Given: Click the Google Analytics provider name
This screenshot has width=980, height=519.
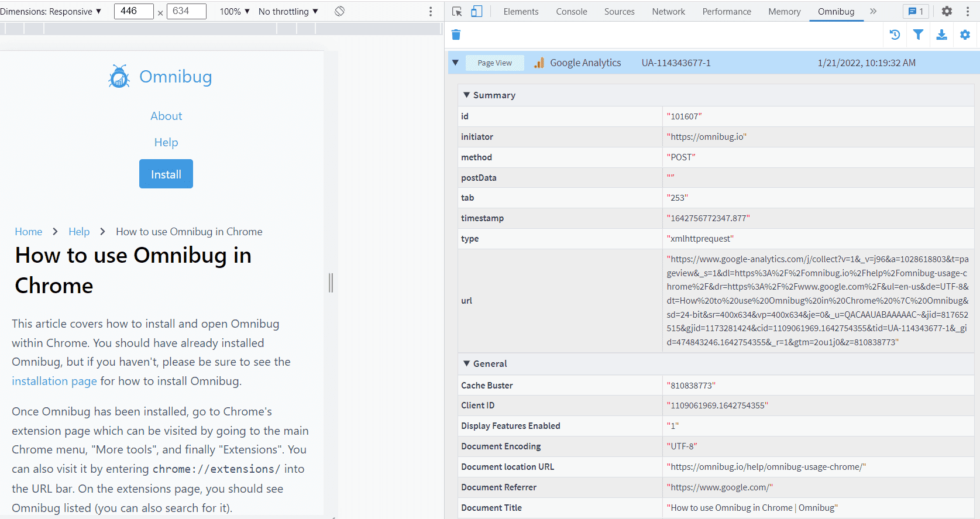Looking at the screenshot, I should pyautogui.click(x=586, y=63).
